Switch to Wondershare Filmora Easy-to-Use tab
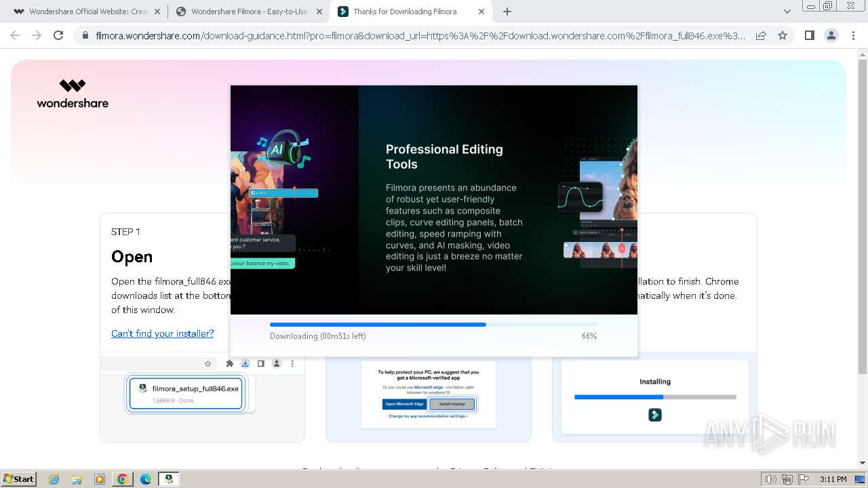This screenshot has height=488, width=868. click(242, 12)
